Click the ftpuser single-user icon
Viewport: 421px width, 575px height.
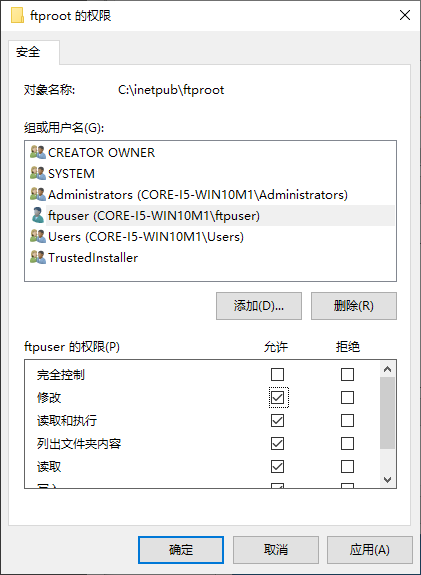pos(38,215)
